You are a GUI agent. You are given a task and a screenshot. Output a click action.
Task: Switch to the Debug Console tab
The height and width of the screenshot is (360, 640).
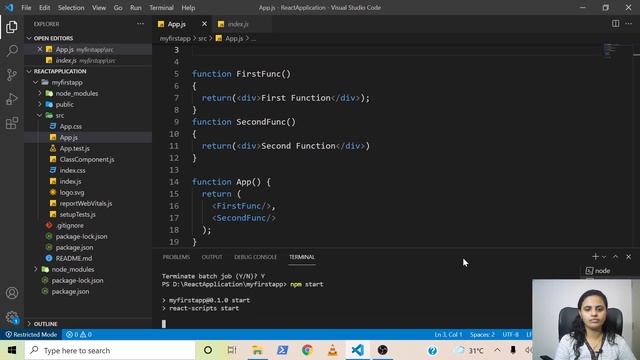256,257
